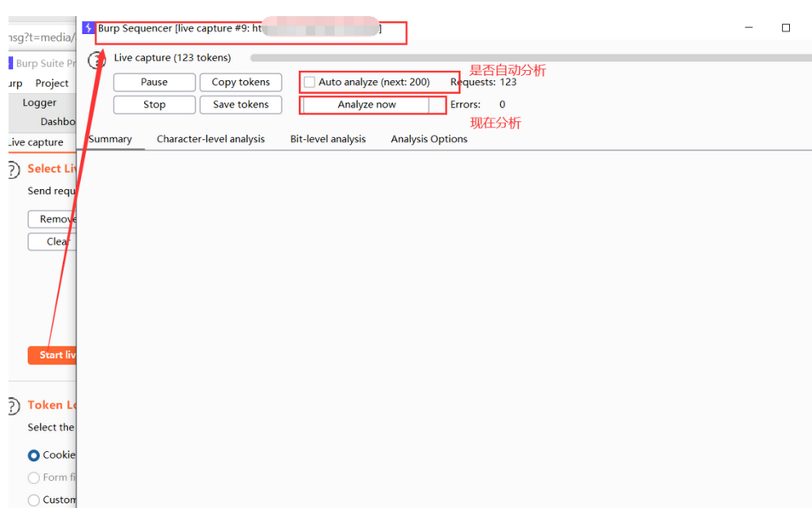Open the Project menu in Burp Suite

point(52,83)
